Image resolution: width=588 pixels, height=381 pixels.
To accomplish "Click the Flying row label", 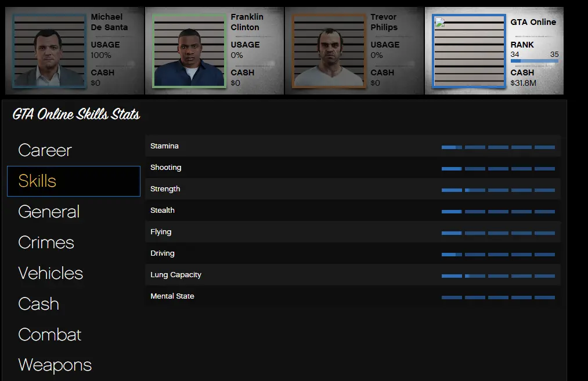I will pos(161,232).
